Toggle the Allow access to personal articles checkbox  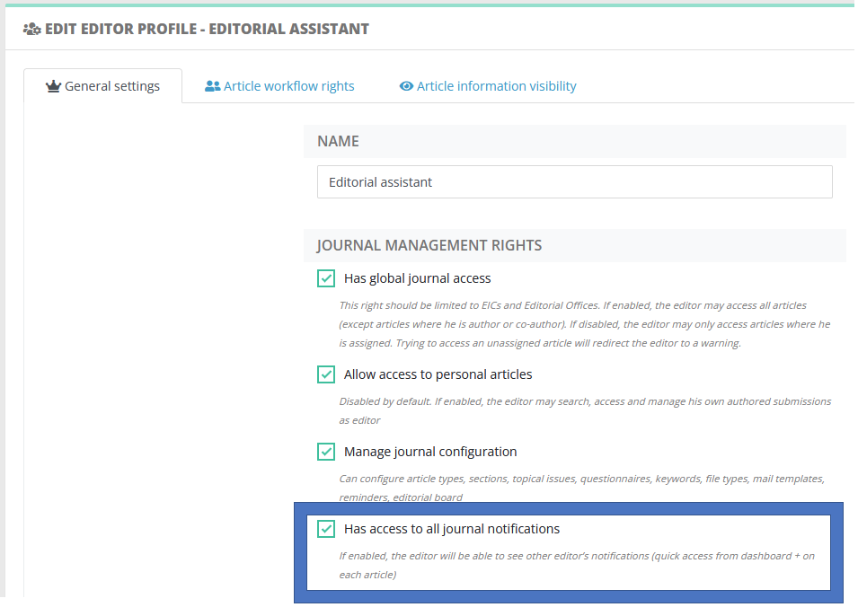tap(326, 374)
